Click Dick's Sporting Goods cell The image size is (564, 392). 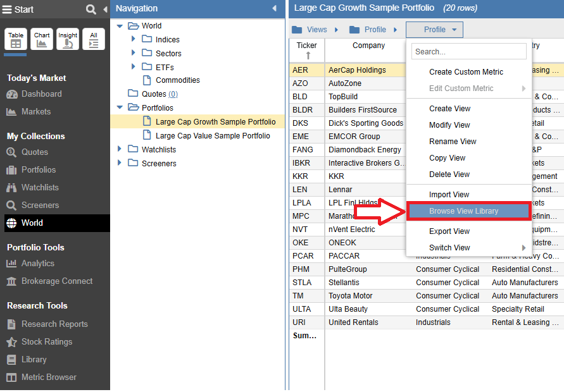[365, 123]
